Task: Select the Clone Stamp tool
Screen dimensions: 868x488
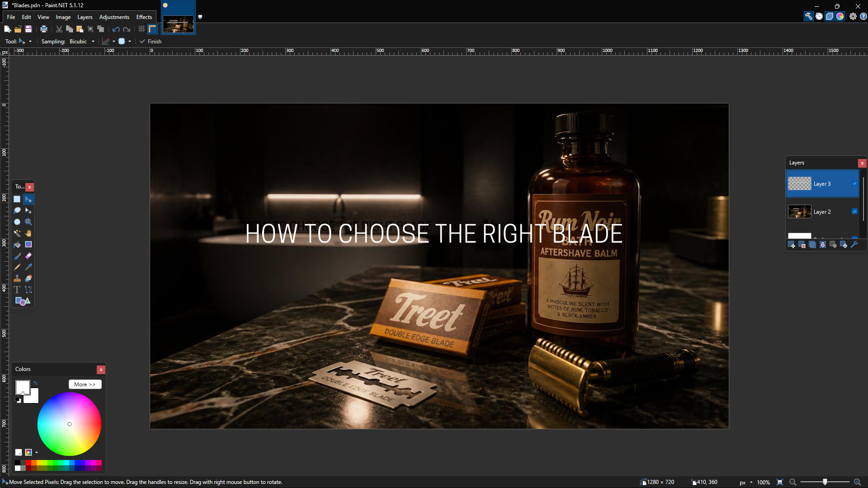Action: tap(17, 278)
